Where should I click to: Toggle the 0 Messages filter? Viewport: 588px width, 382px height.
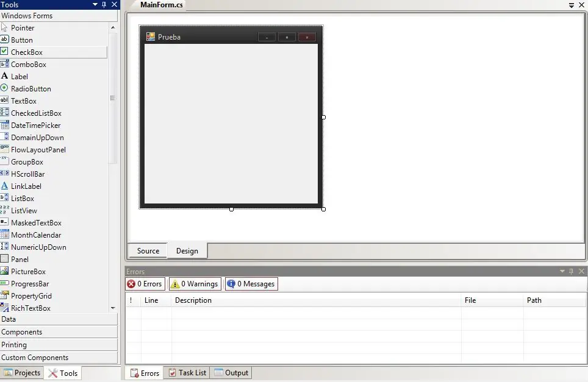click(x=251, y=284)
